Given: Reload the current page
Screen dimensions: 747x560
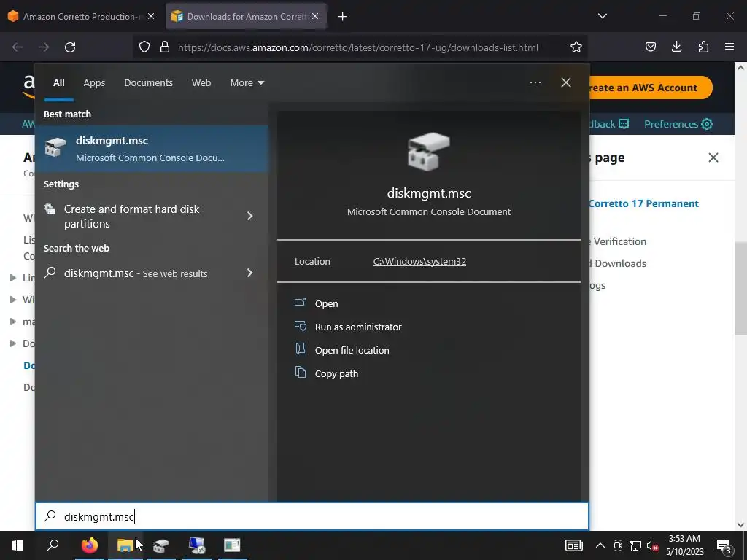Looking at the screenshot, I should 70,47.
